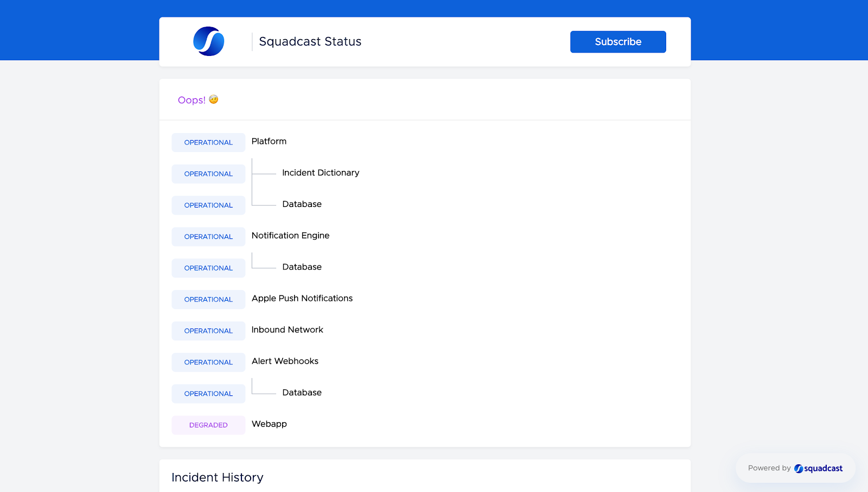The width and height of the screenshot is (868, 492).
Task: Click the OPERATIONAL badge for Incident Dictionary
Action: [208, 174]
